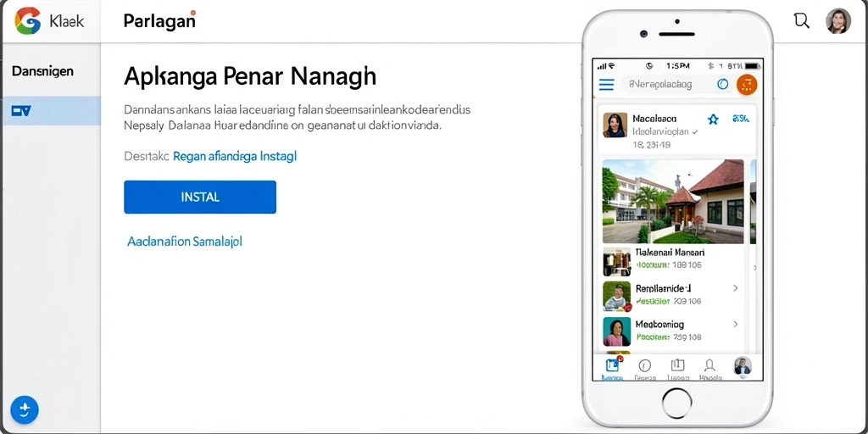
Task: Expand the Meoboaniog row chevron
Action: (x=736, y=324)
